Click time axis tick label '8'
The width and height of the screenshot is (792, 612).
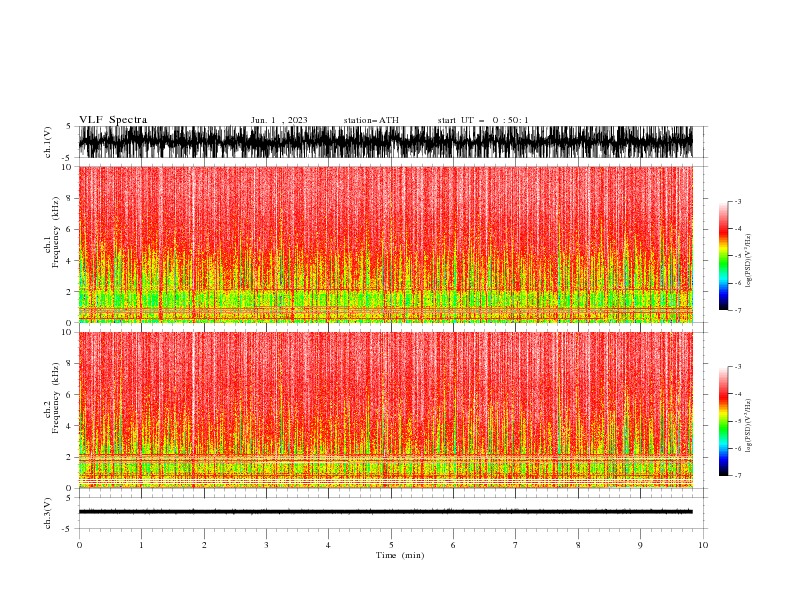(x=578, y=545)
